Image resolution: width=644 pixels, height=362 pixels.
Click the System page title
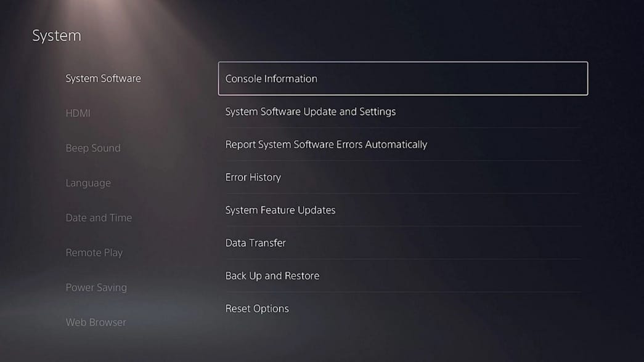(x=56, y=35)
